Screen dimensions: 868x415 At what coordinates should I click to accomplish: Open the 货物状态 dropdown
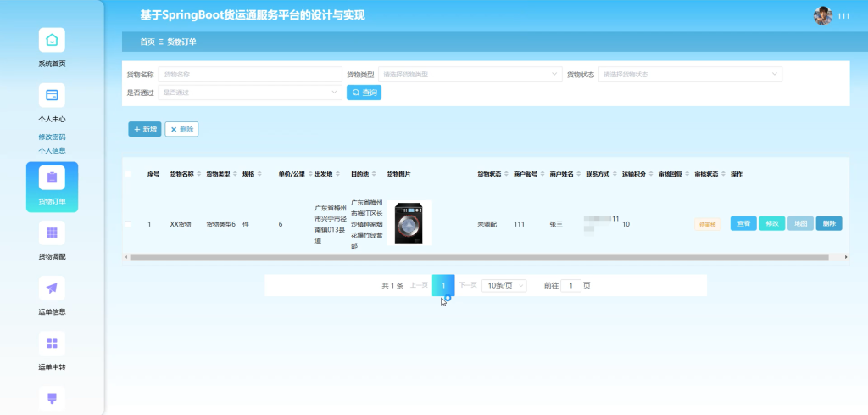690,74
